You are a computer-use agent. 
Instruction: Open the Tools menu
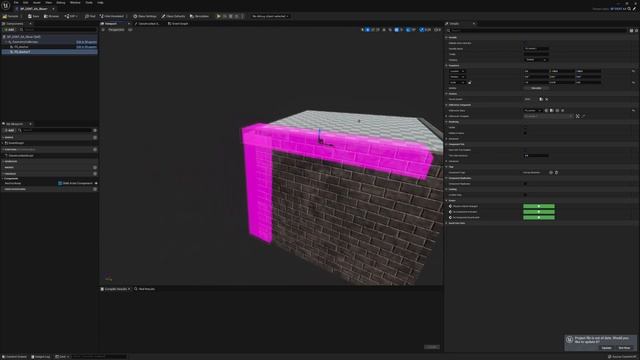point(89,2)
